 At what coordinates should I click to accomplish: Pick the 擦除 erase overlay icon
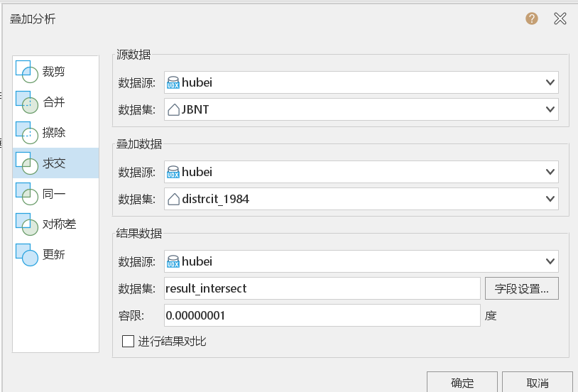point(26,133)
